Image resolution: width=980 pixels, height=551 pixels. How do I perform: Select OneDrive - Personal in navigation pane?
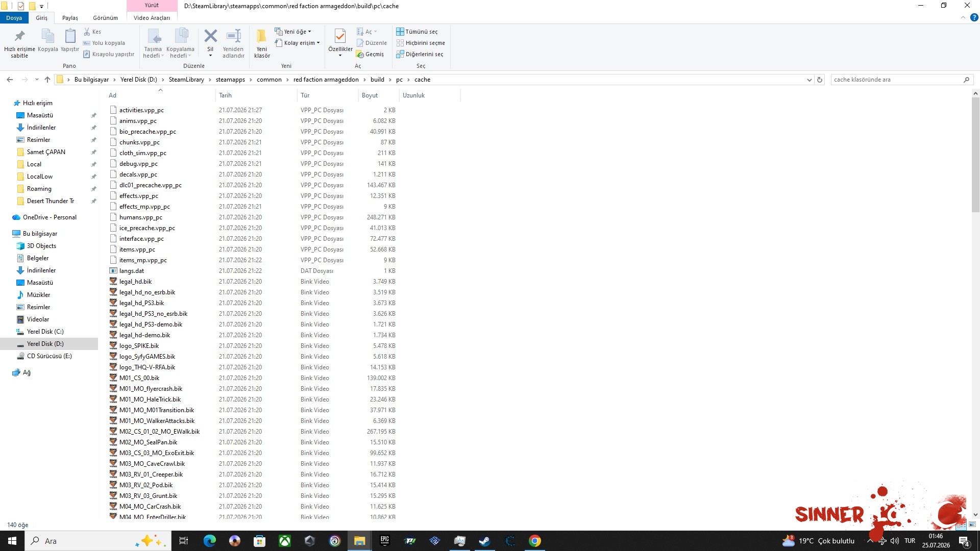50,217
